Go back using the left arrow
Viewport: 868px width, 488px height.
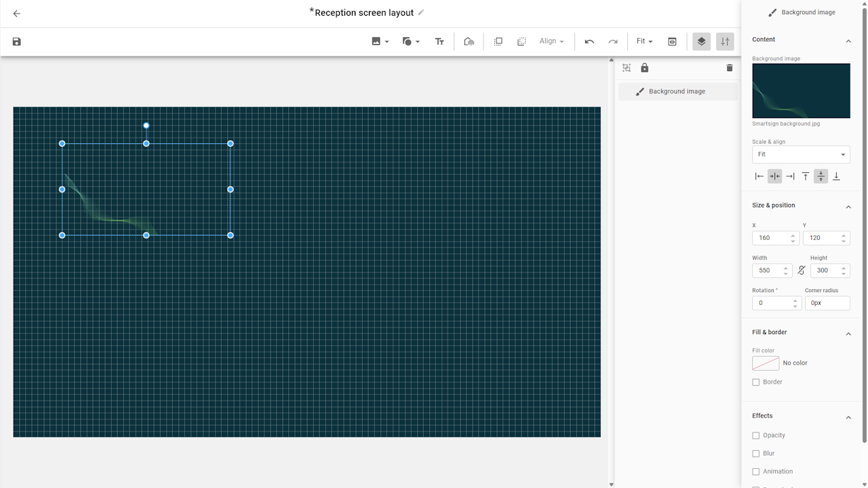click(x=17, y=14)
